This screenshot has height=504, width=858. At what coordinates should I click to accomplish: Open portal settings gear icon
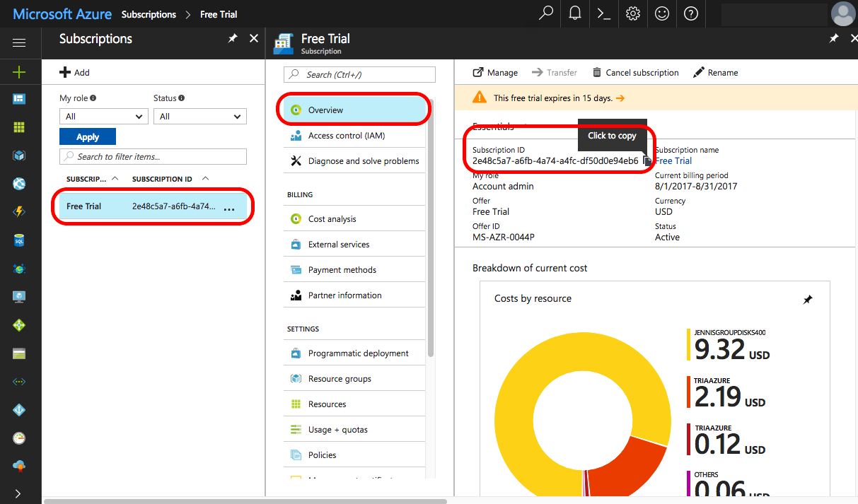pos(633,13)
